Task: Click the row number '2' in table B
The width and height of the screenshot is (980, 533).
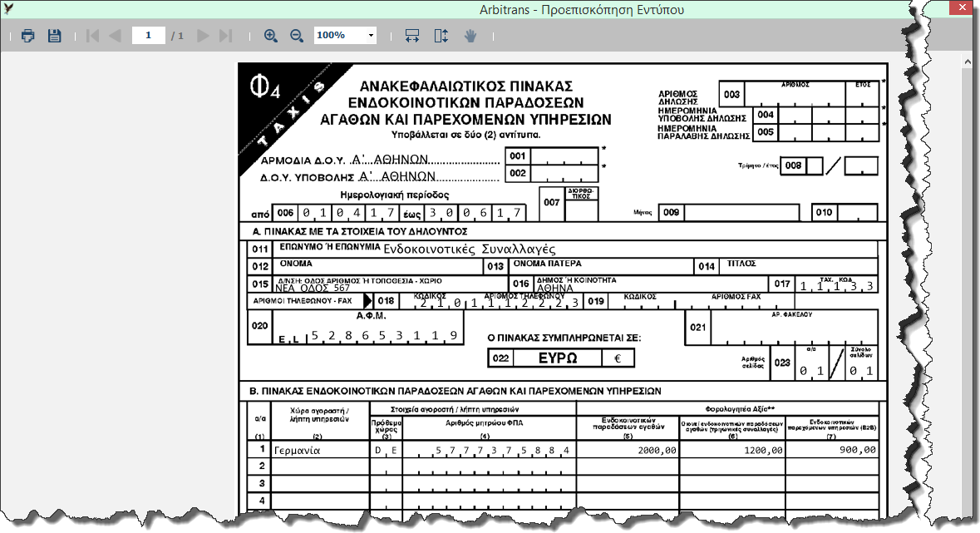Action: coord(262,466)
